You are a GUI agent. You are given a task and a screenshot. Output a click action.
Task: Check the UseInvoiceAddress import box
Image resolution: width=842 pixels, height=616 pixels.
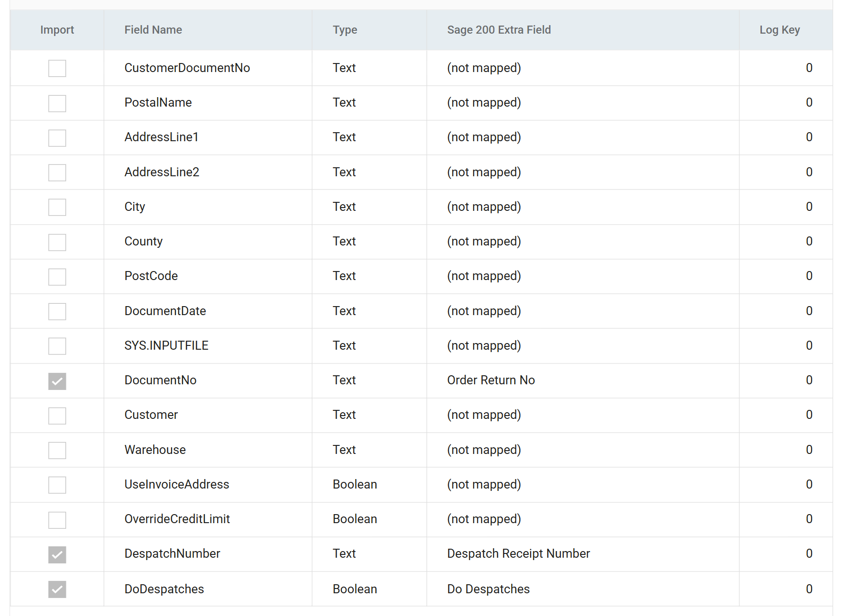(x=57, y=485)
